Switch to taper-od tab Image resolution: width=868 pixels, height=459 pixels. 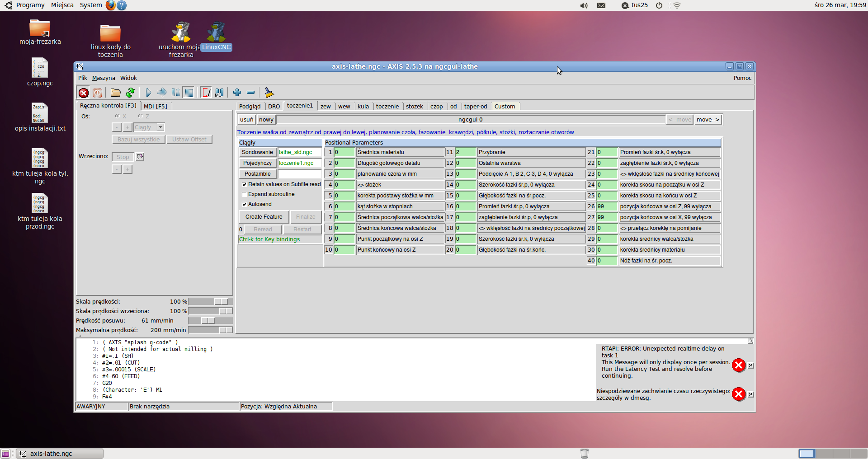pyautogui.click(x=476, y=107)
